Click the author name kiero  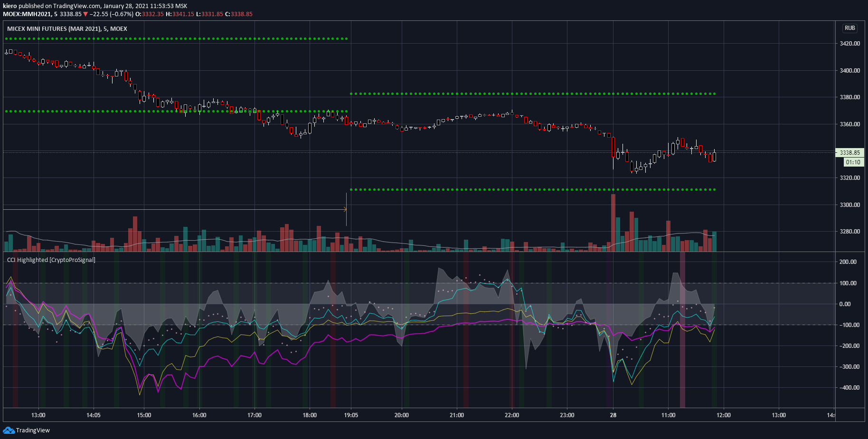[x=10, y=6]
